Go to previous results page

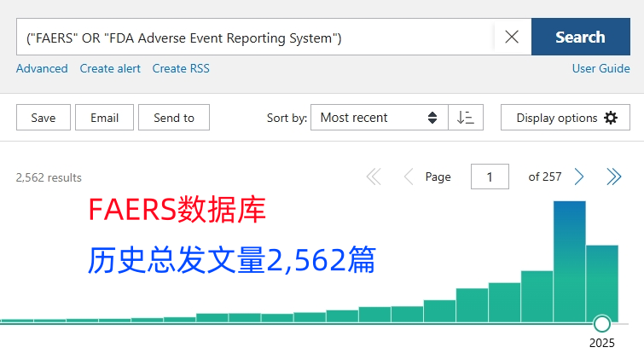[x=409, y=177]
